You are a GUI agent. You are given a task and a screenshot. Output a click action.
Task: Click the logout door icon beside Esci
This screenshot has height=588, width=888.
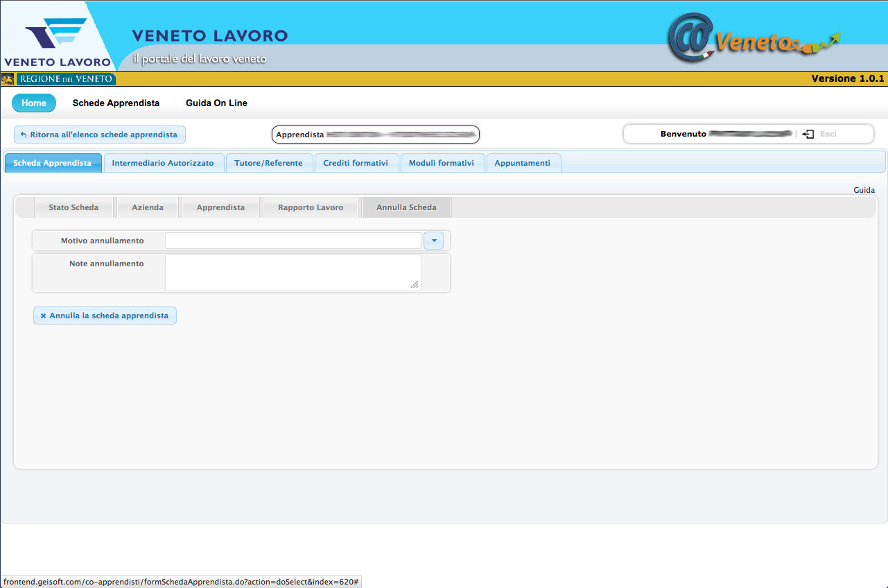pyautogui.click(x=808, y=134)
